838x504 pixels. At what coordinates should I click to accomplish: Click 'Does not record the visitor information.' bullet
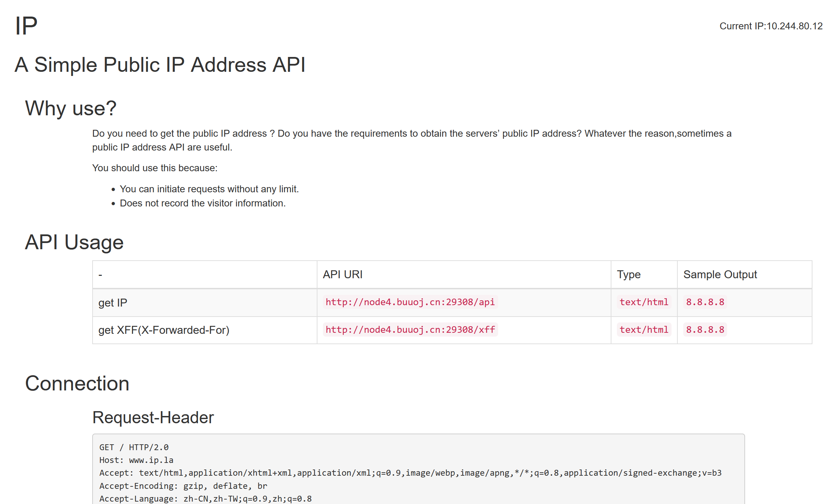pos(203,203)
